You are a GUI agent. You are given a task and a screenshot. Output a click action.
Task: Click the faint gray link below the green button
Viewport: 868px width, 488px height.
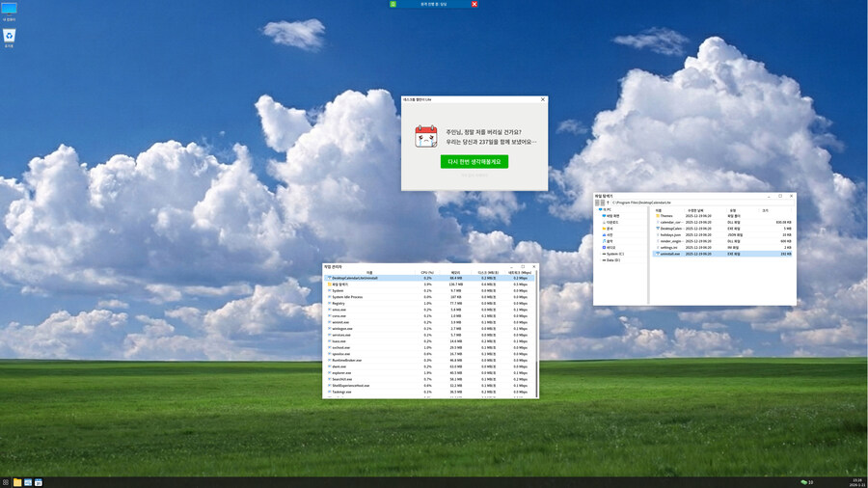pos(474,176)
